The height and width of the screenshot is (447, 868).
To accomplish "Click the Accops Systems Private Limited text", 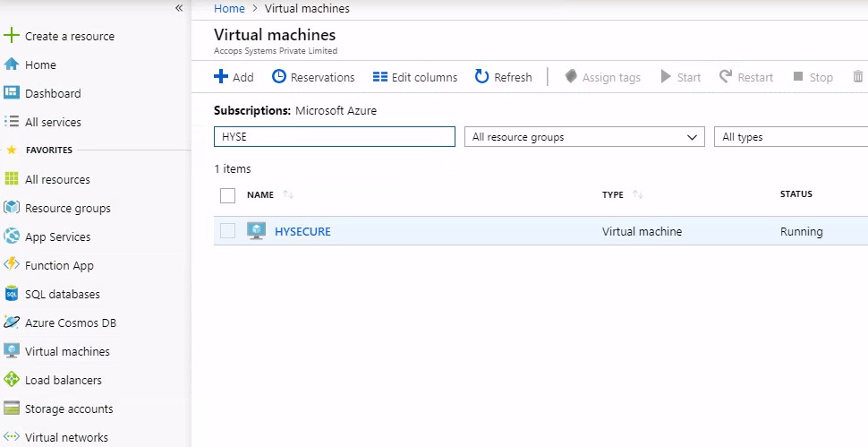I will pyautogui.click(x=276, y=50).
